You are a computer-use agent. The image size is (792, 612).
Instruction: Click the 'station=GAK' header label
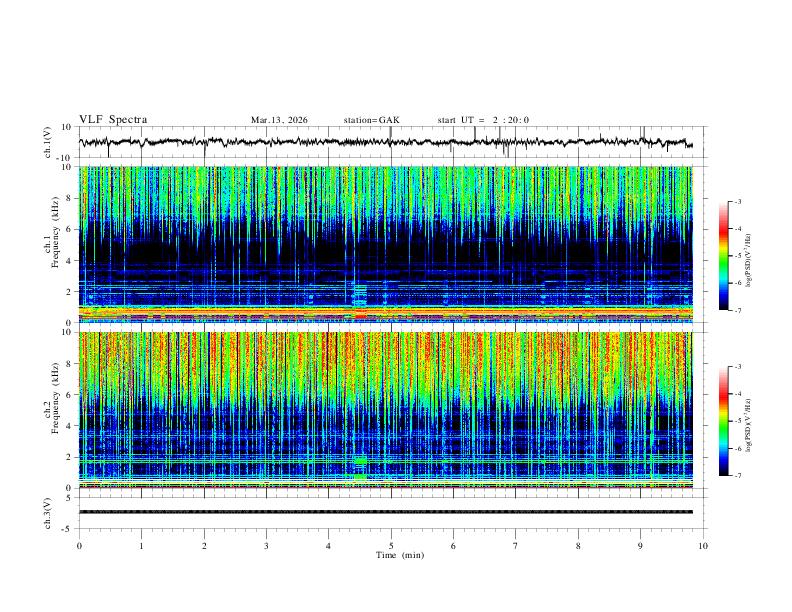[x=371, y=120]
